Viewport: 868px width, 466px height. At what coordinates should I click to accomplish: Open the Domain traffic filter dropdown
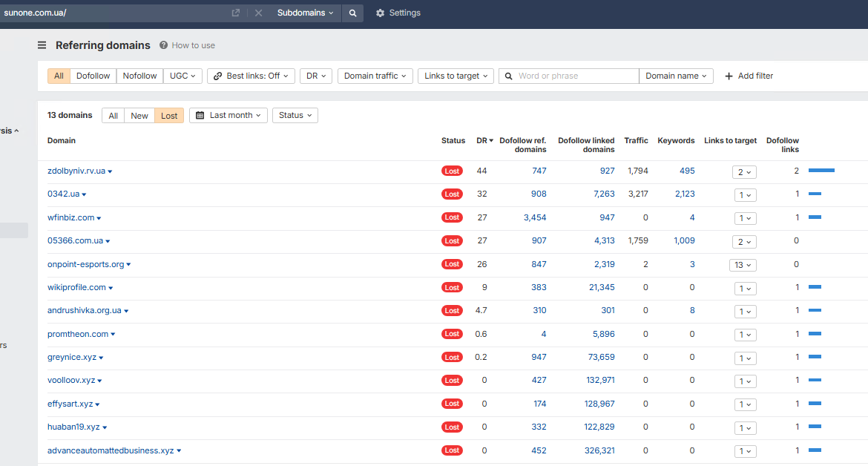tap(375, 76)
